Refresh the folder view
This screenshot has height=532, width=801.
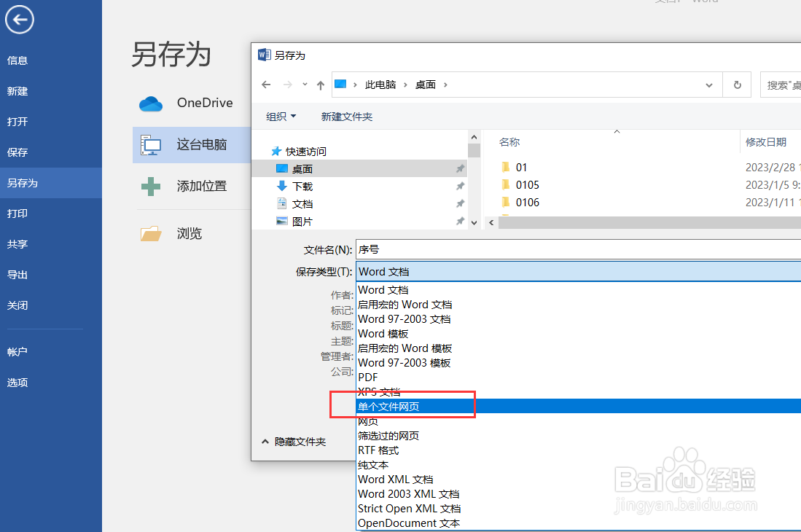737,85
